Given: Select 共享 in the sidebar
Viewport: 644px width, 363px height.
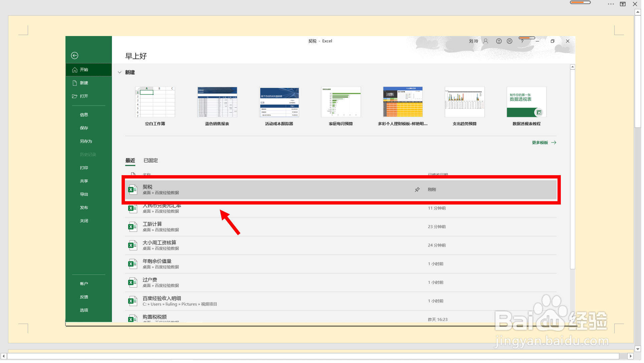Looking at the screenshot, I should tap(89, 182).
